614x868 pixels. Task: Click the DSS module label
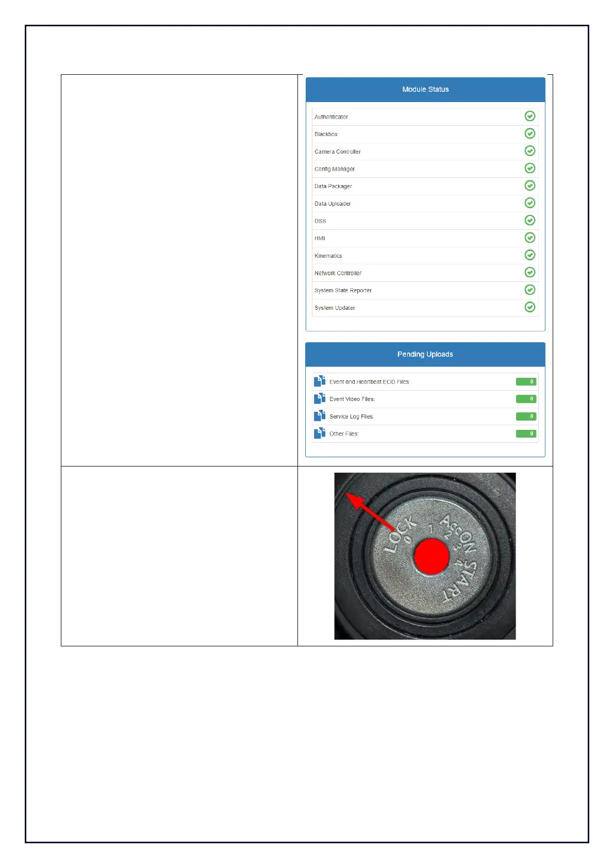click(x=320, y=221)
